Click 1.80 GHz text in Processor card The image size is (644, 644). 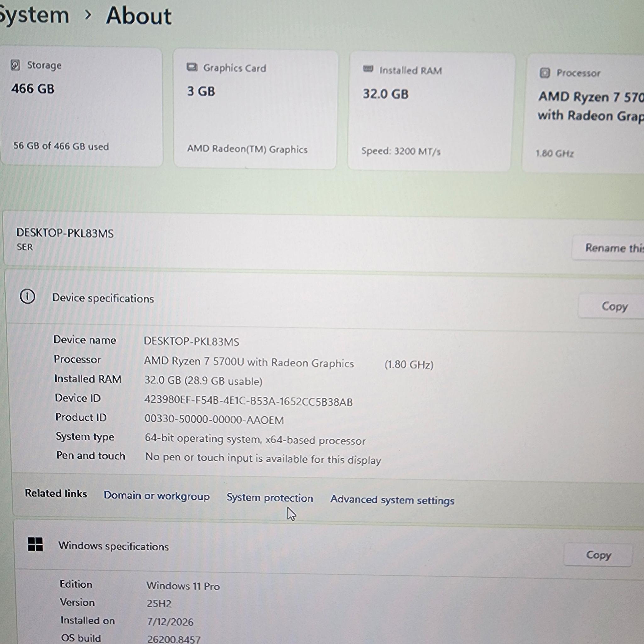pyautogui.click(x=555, y=153)
